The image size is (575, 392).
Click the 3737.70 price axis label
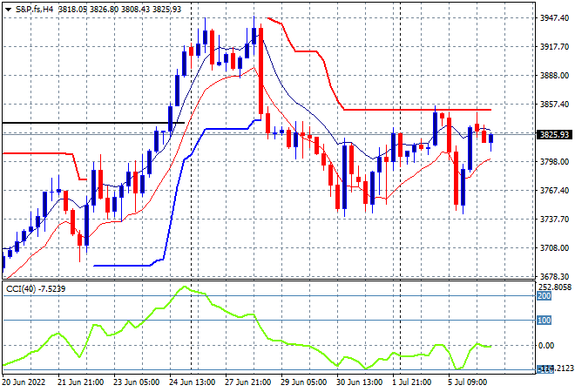554,220
